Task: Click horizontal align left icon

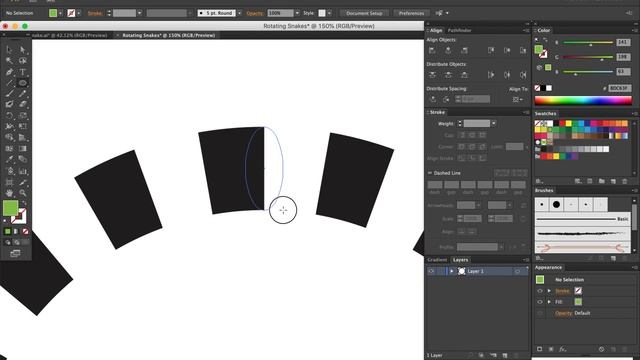Action: (432, 50)
